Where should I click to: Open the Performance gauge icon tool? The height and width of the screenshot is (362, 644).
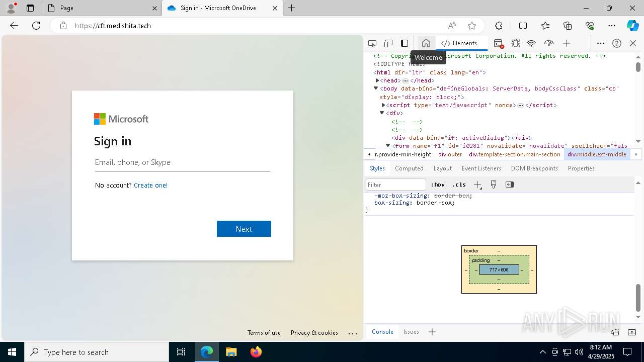(x=549, y=43)
